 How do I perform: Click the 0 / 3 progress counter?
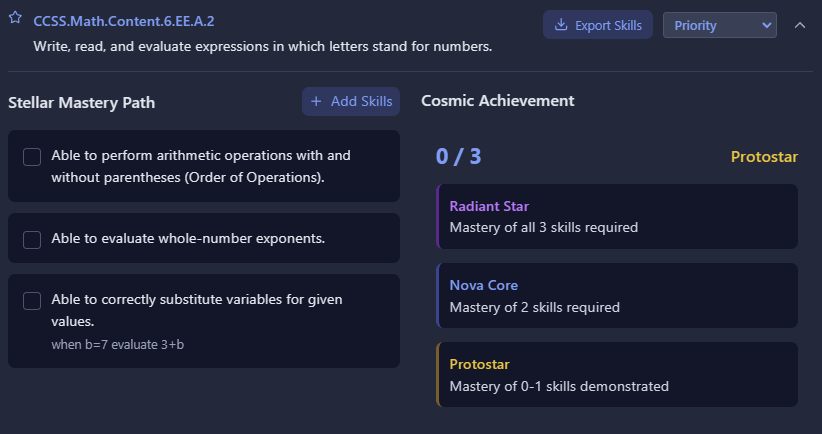(x=458, y=156)
